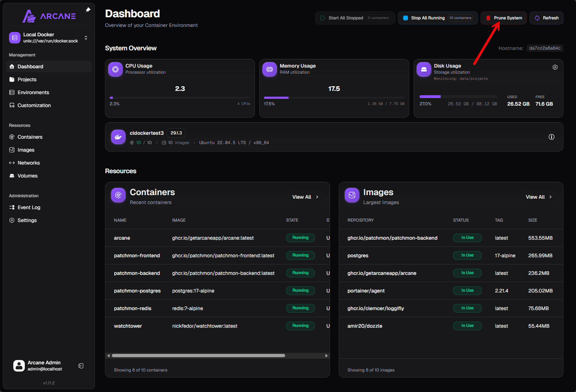The width and height of the screenshot is (576, 392).
Task: Open the Event Log from sidebar
Action: (29, 207)
